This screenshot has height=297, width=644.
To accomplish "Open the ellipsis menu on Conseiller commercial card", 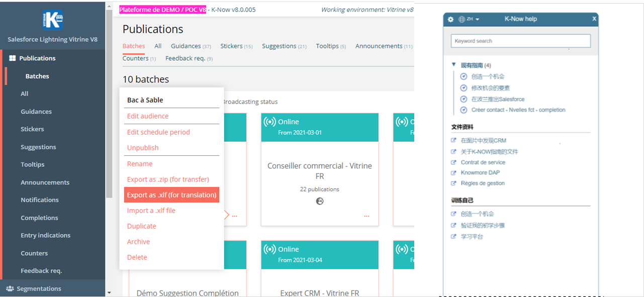I will (366, 216).
